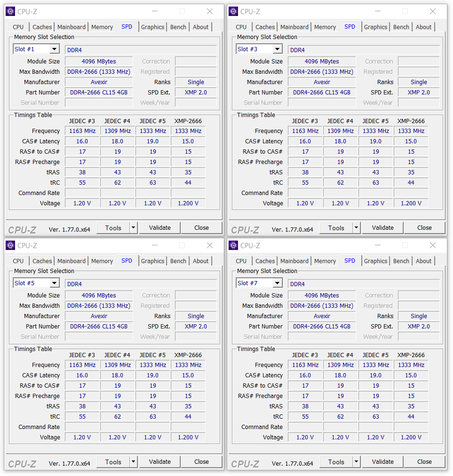Select SPD tab in Slot #3 window
Viewport: 453px width, 476px height.
point(350,26)
